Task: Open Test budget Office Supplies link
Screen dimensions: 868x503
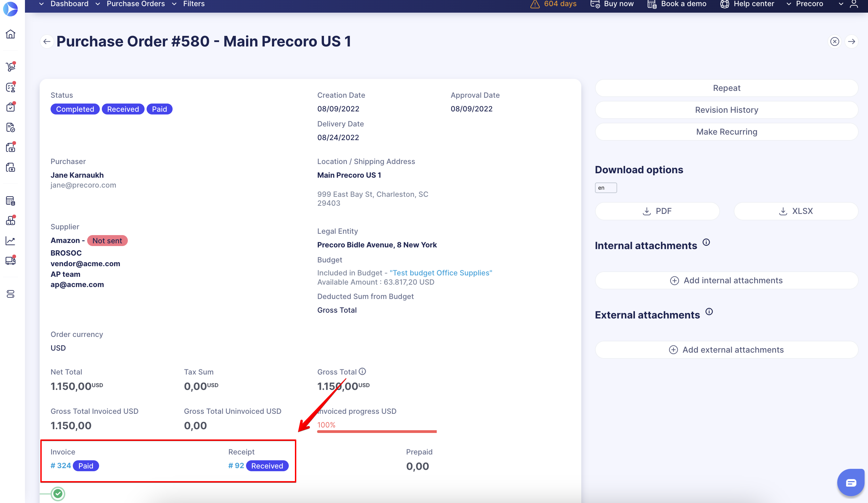Action: click(x=441, y=273)
